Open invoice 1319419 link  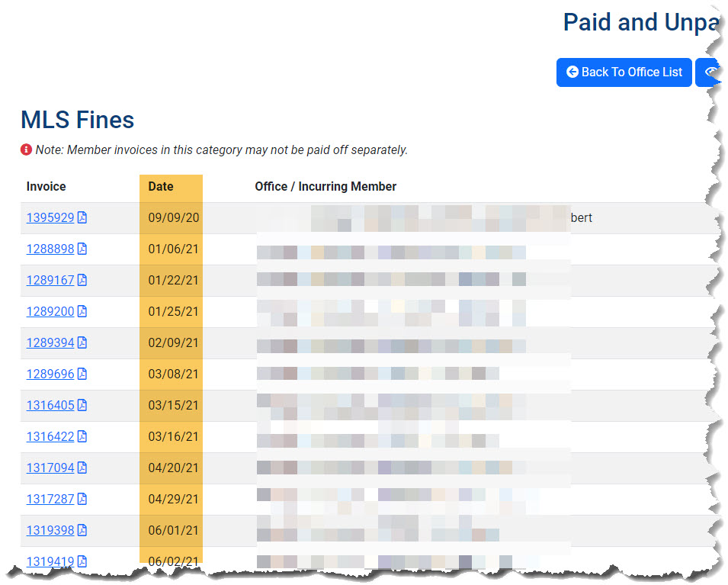[50, 561]
